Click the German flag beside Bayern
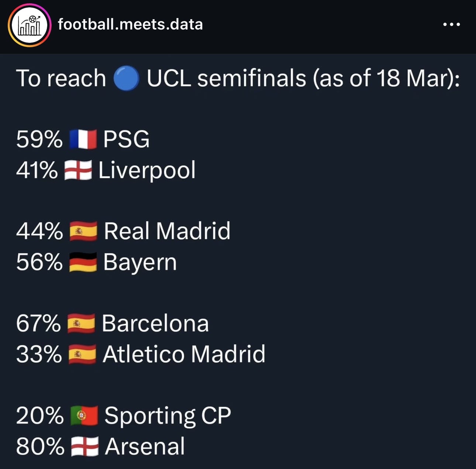Viewport: 476px width, 469px height. click(83, 262)
